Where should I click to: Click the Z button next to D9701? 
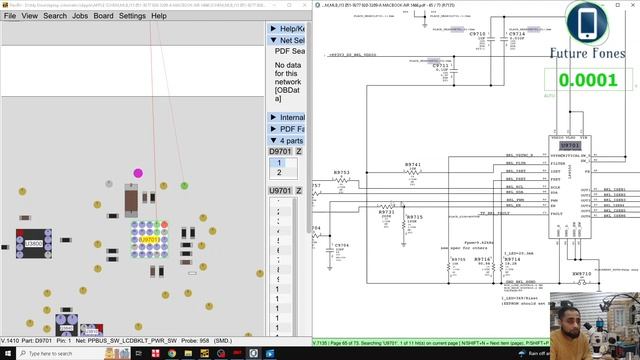click(x=299, y=151)
